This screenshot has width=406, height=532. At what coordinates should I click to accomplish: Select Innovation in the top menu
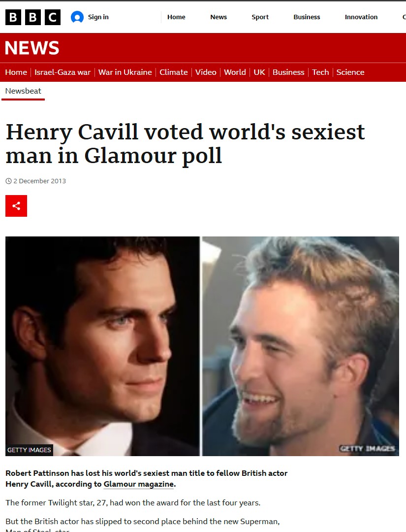coord(361,17)
